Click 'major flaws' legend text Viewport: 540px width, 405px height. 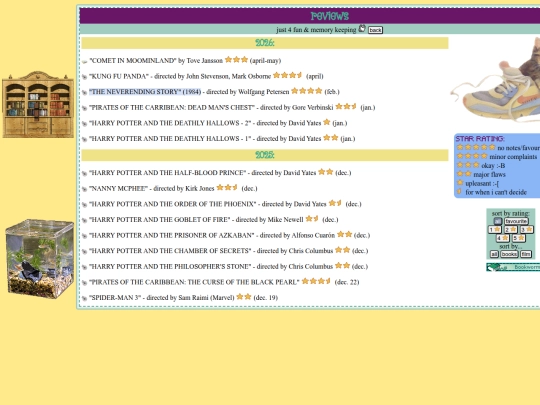point(489,174)
